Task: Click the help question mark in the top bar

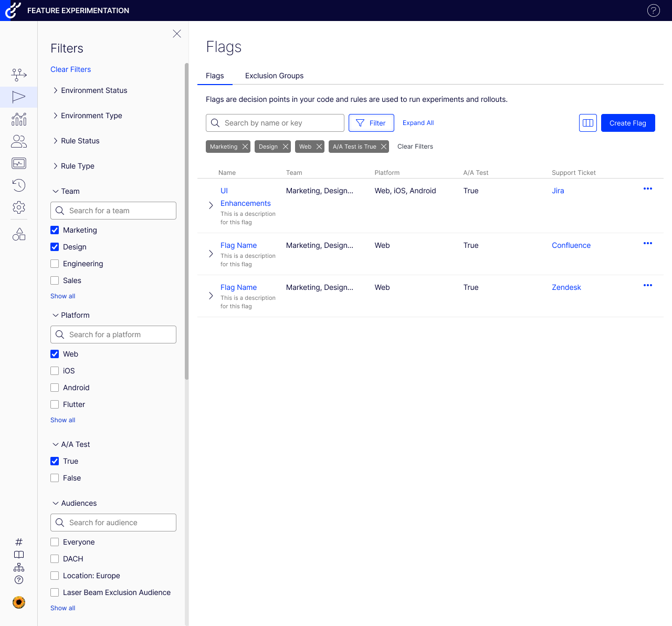Action: click(653, 11)
